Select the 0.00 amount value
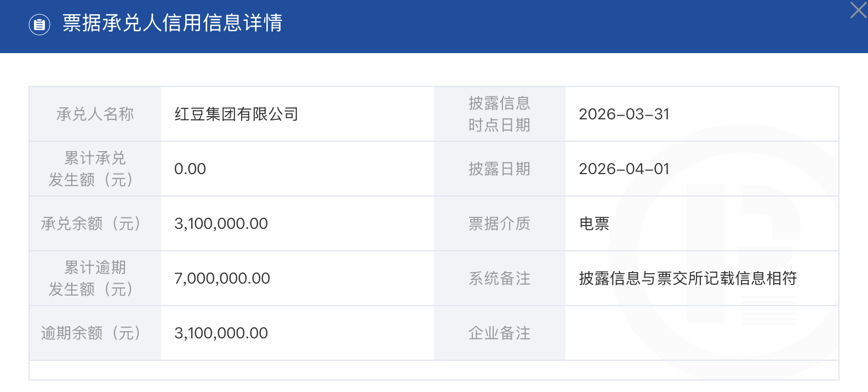The image size is (868, 392). click(x=190, y=169)
